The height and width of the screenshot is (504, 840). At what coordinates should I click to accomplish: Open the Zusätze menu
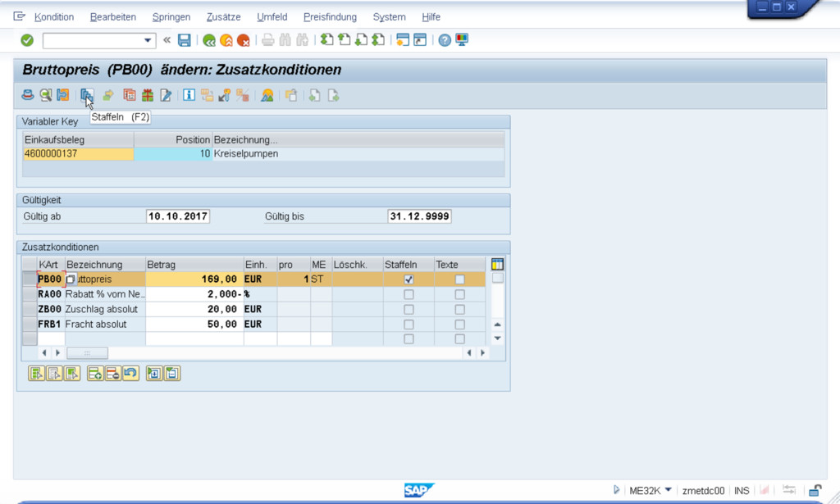pyautogui.click(x=223, y=17)
